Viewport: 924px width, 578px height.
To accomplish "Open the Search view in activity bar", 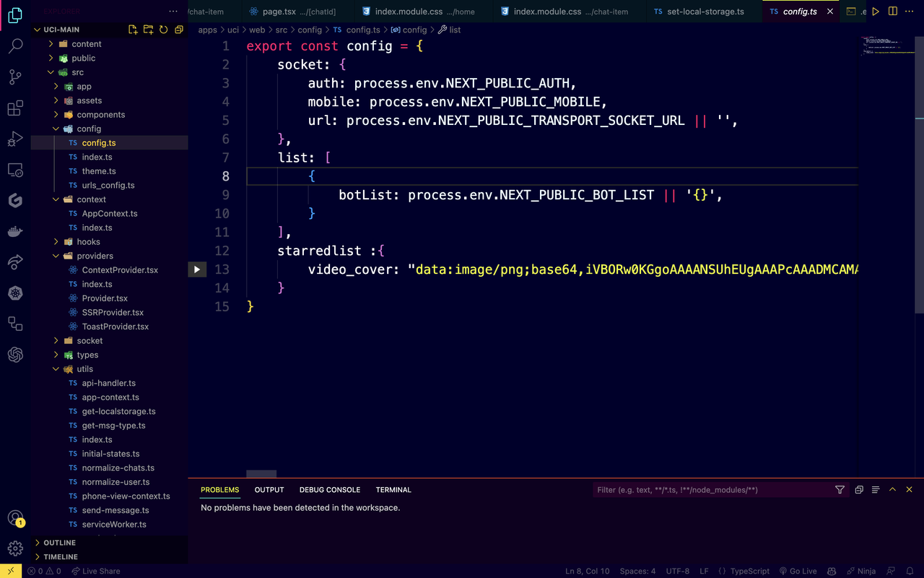I will (x=15, y=46).
